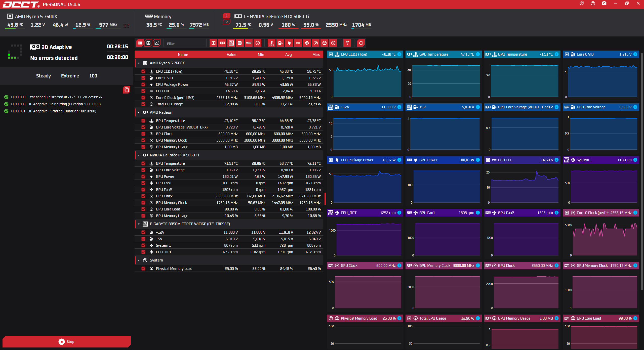644x350 pixels.
Task: Sort the sensor table by Value column
Action: [x=231, y=55]
